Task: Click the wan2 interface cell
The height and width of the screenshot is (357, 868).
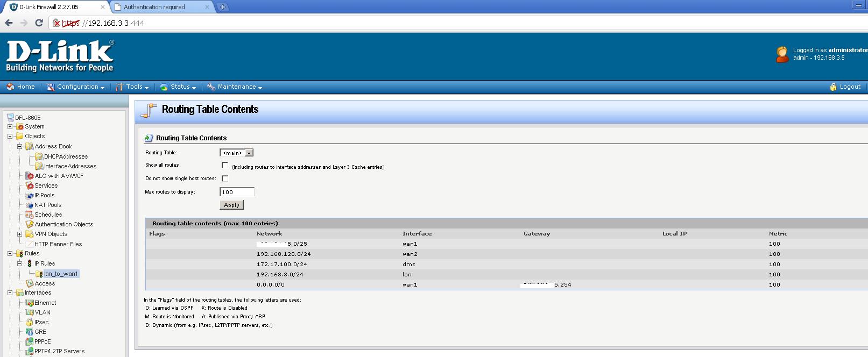Action: point(410,254)
